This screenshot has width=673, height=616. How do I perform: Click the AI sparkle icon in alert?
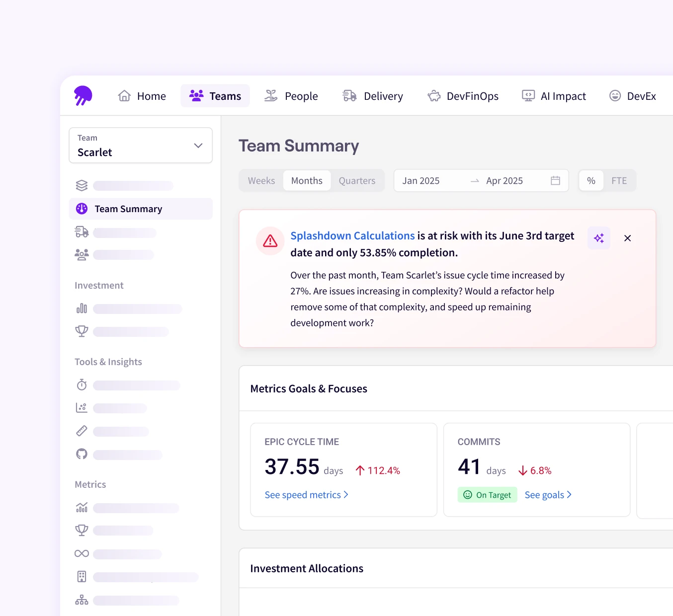click(598, 238)
